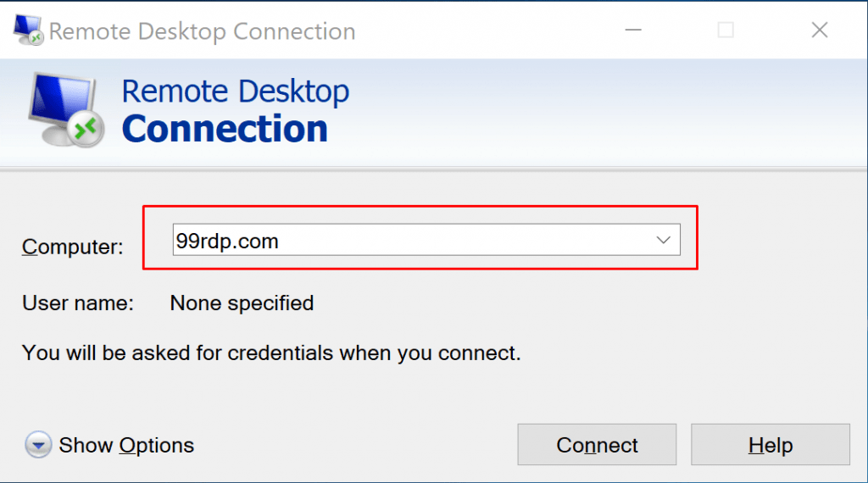Click the large computer monitor banner icon
Screen dimensions: 868x483
pos(61,105)
